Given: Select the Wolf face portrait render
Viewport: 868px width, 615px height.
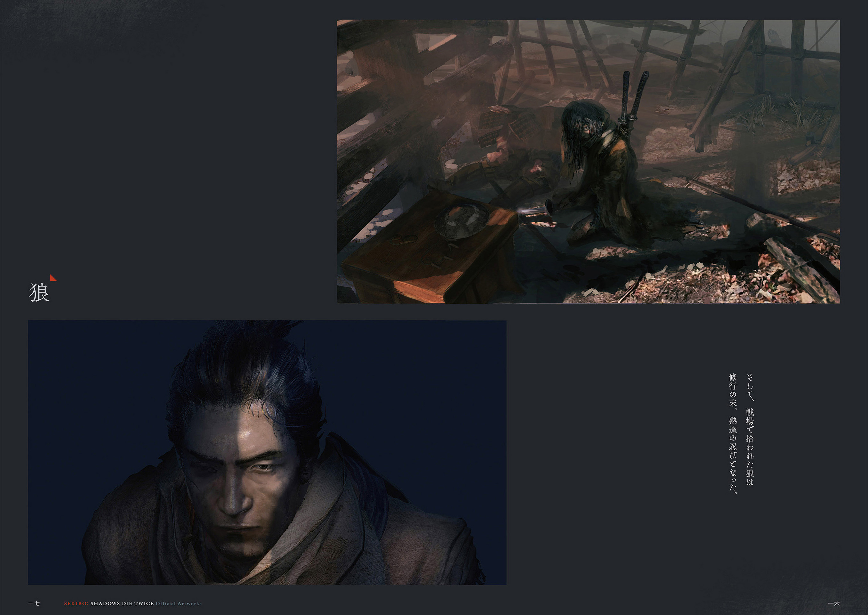Looking at the screenshot, I should click(267, 452).
